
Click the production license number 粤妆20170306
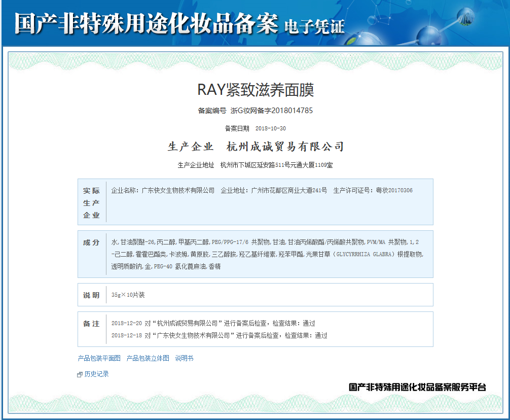(394, 191)
